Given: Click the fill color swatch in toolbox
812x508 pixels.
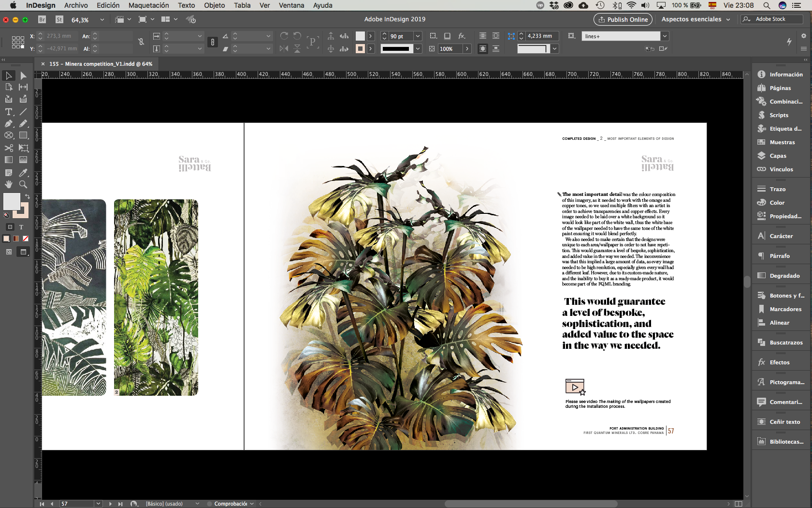Looking at the screenshot, I should point(12,201).
